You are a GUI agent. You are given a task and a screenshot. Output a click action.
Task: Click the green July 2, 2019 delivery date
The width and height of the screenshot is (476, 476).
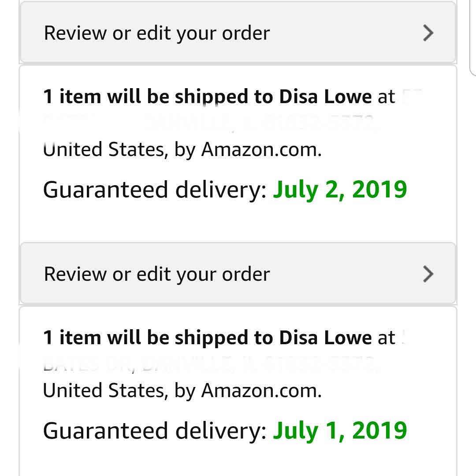pos(340,190)
